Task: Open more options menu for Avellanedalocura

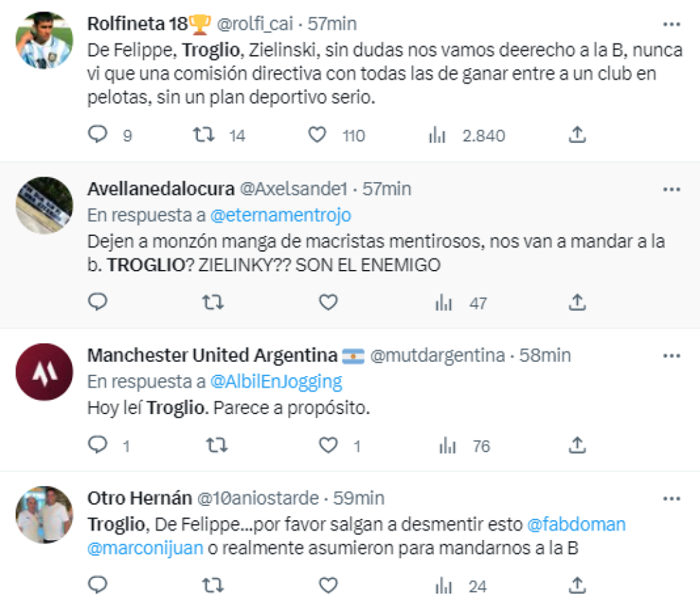Action: [673, 189]
